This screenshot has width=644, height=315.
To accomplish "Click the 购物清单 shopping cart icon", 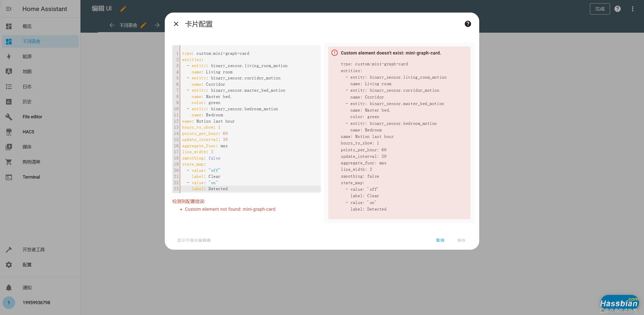I will pos(9,162).
